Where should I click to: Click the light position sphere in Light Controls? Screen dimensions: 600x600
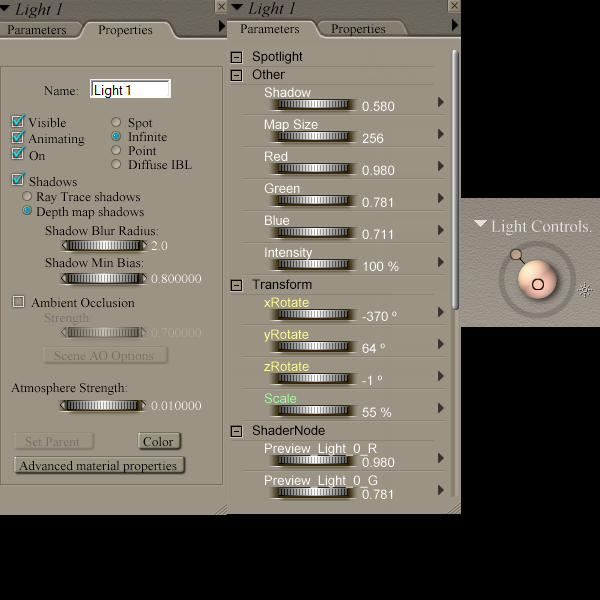tap(537, 279)
